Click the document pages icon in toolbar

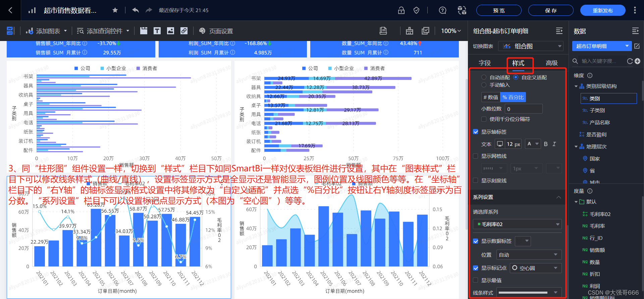383,31
